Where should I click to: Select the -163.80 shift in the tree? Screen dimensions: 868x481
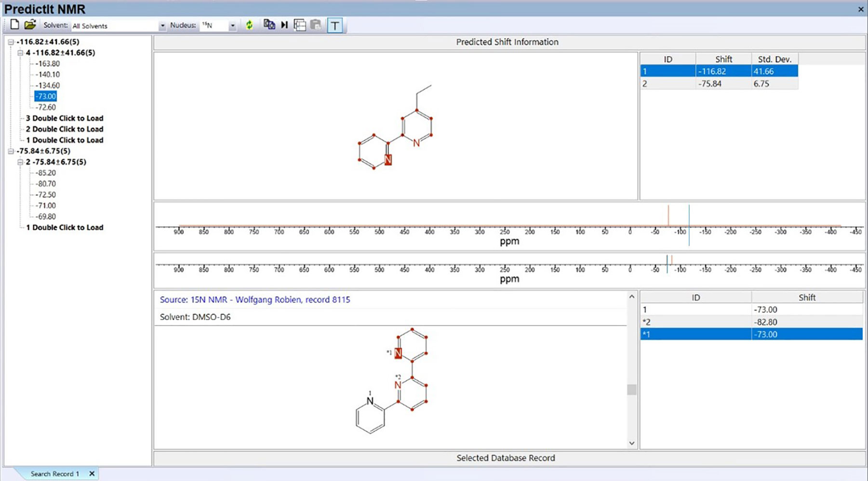pyautogui.click(x=47, y=64)
